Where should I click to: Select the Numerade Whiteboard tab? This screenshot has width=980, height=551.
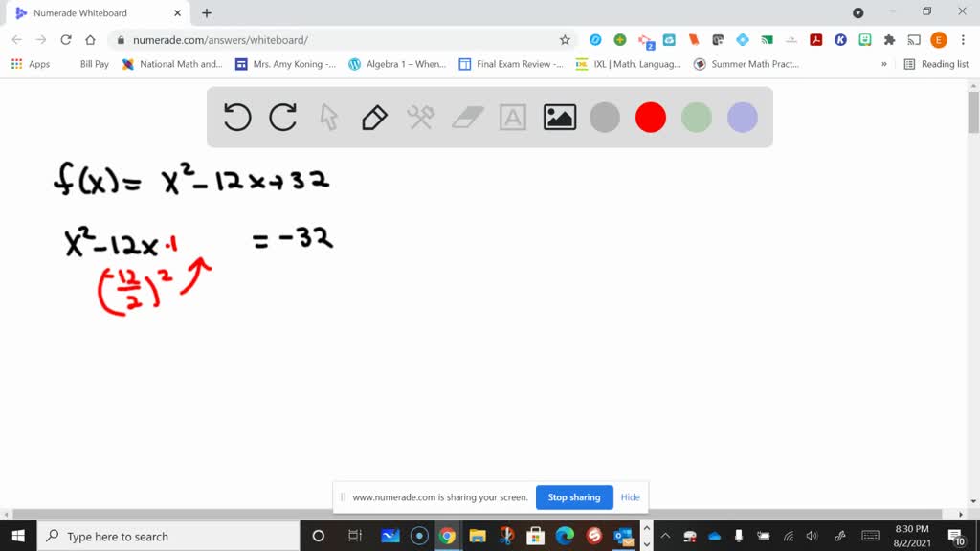point(97,13)
